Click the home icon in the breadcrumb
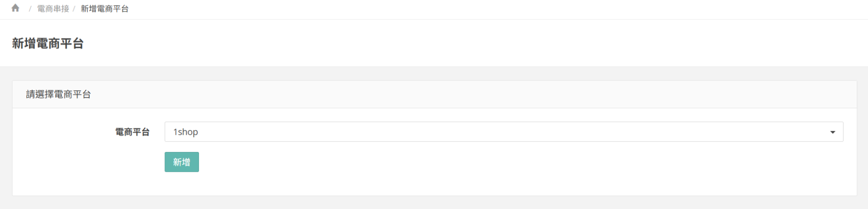 click(x=15, y=8)
